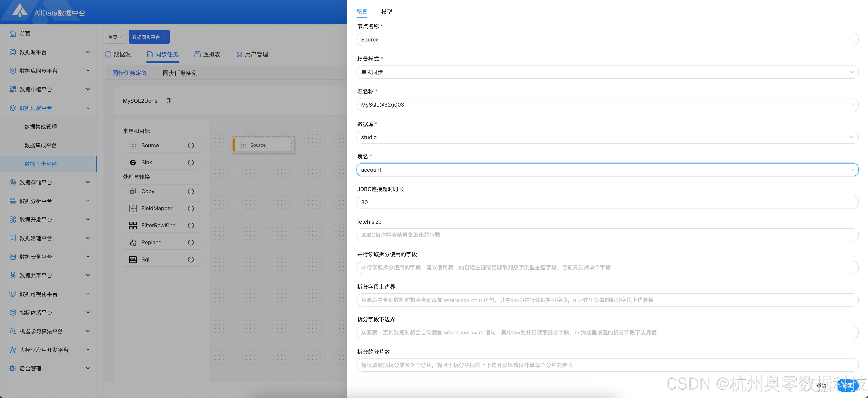Click the copy icon next to MySQL2Doris
The width and height of the screenshot is (868, 398).
(169, 101)
